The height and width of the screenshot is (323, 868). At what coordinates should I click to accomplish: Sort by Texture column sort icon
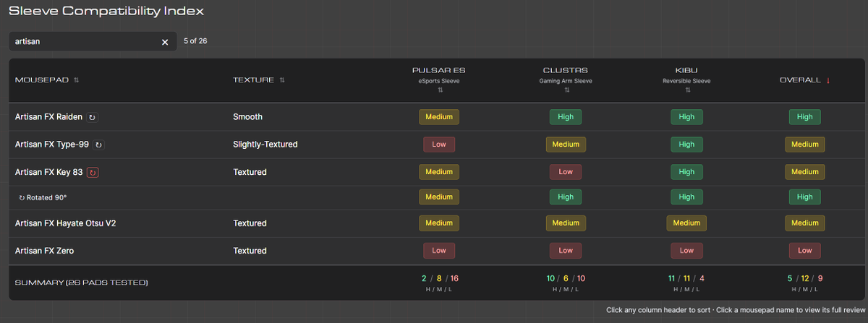pyautogui.click(x=282, y=80)
